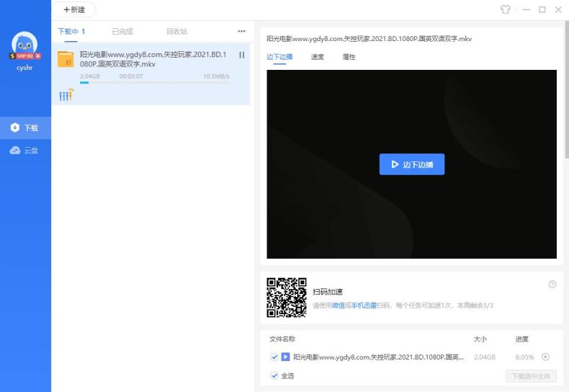Open the 新建 new task button

(x=74, y=10)
